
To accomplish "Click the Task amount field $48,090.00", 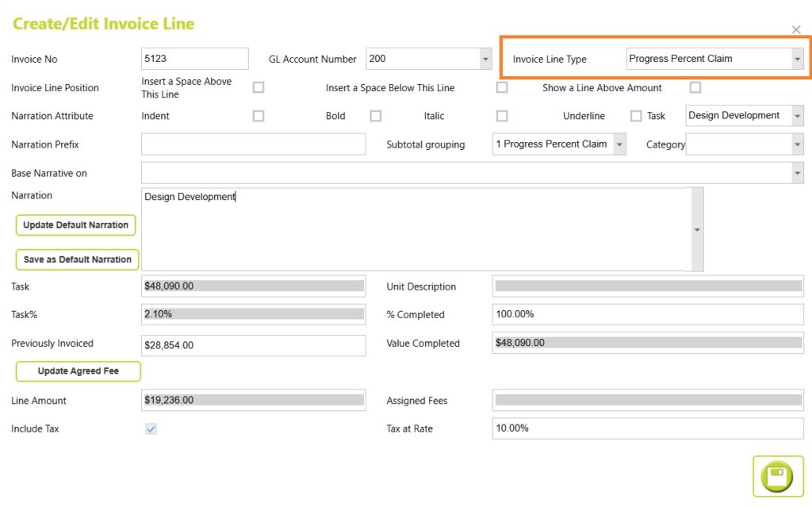I will pos(253,286).
